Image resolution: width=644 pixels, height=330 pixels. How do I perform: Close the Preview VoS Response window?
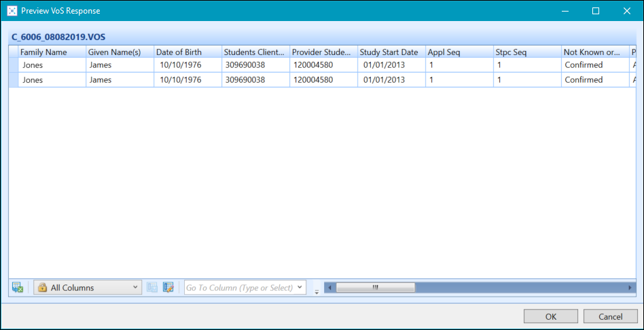pyautogui.click(x=627, y=11)
